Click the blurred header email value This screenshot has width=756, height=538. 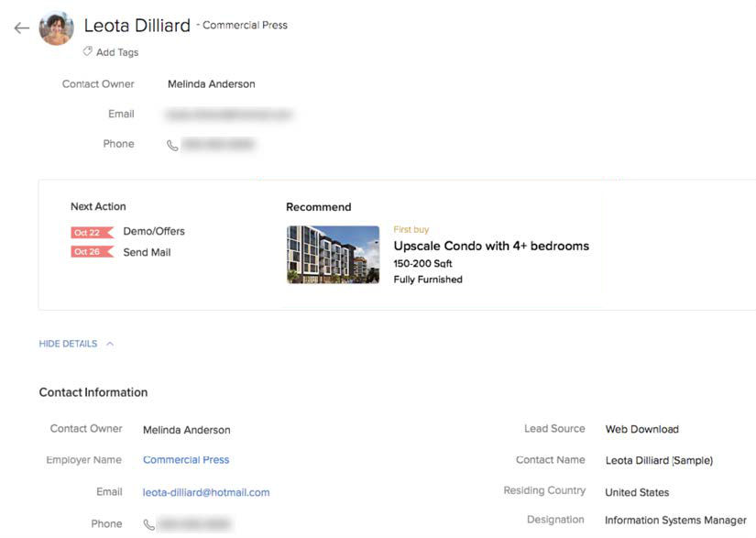coord(229,115)
